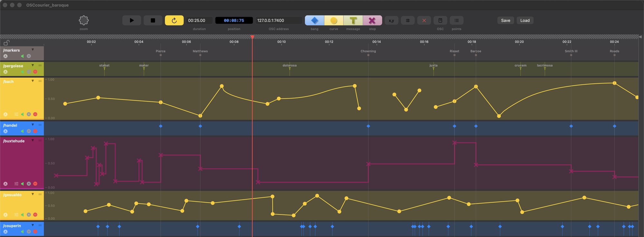Click the red X delete button in toolbar
Screen dimensions: 644x237
point(424,20)
